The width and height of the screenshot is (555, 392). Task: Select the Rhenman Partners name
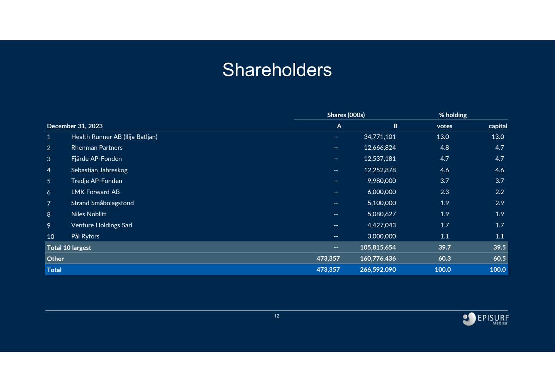[x=97, y=147]
